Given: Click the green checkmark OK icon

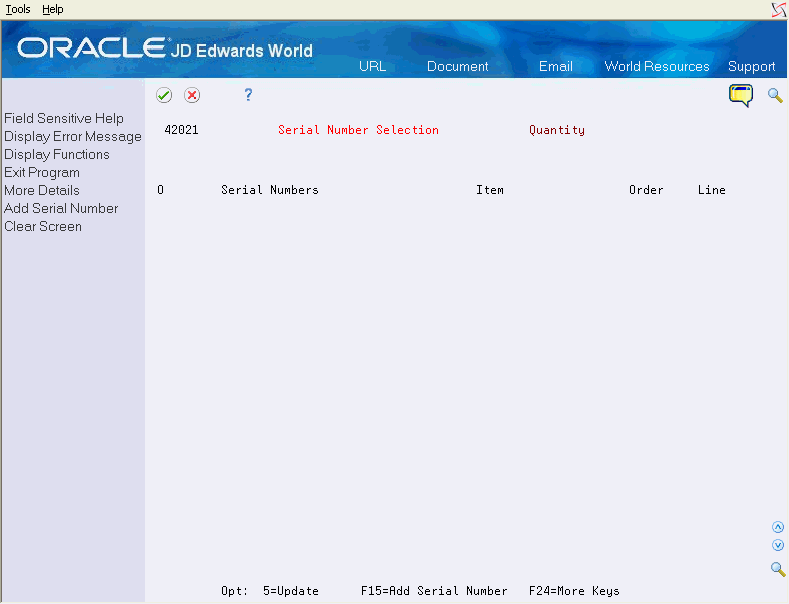Looking at the screenshot, I should pyautogui.click(x=164, y=95).
